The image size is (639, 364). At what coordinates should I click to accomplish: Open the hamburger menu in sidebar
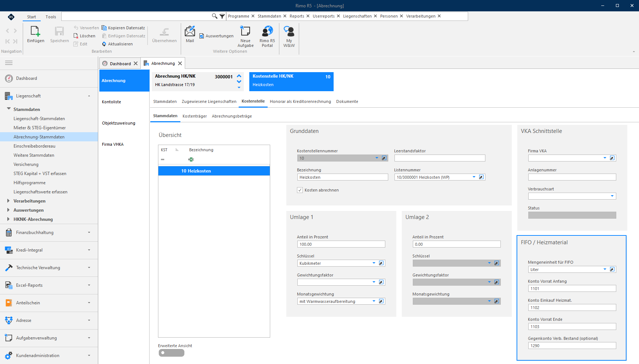(9, 63)
